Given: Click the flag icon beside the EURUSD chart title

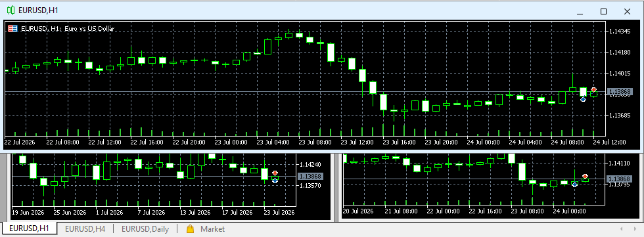Looking at the screenshot, I should (13, 29).
